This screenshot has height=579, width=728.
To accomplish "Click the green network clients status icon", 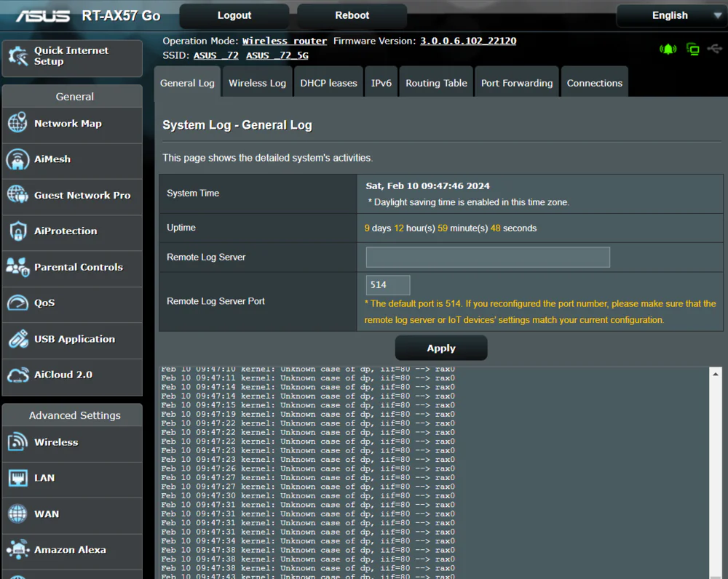I will click(x=693, y=49).
